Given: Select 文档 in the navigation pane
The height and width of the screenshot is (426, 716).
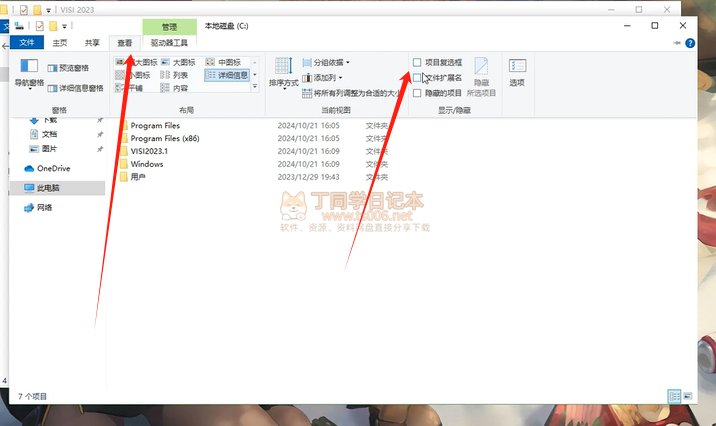Looking at the screenshot, I should click(49, 134).
